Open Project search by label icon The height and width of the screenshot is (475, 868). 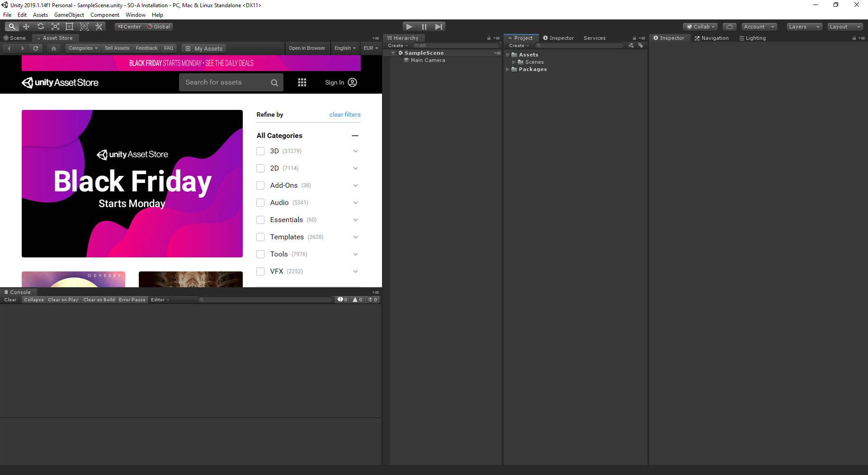tap(641, 45)
